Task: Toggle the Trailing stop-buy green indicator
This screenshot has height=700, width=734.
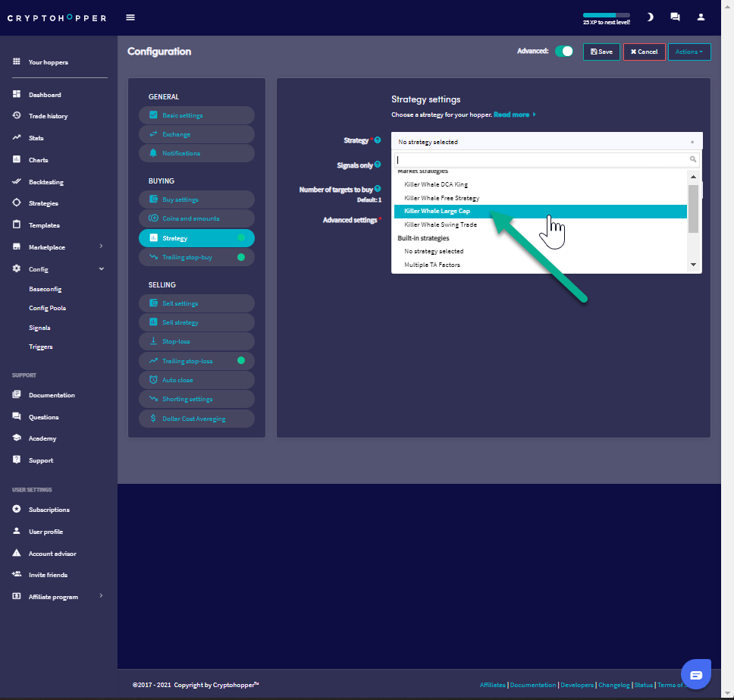Action: 241,257
